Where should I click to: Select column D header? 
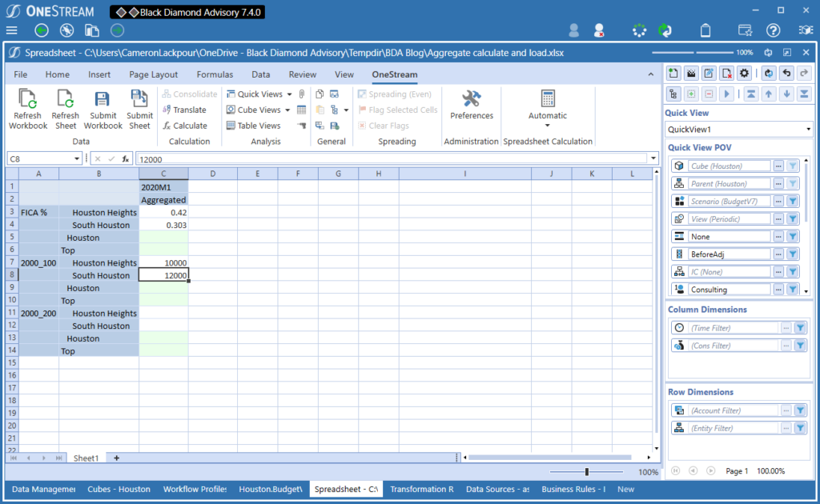coord(213,174)
